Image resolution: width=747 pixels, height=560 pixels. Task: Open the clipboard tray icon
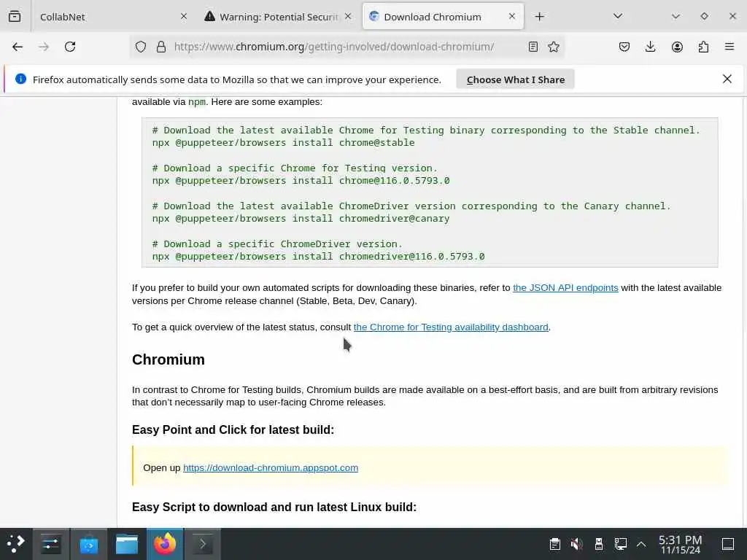pos(554,544)
